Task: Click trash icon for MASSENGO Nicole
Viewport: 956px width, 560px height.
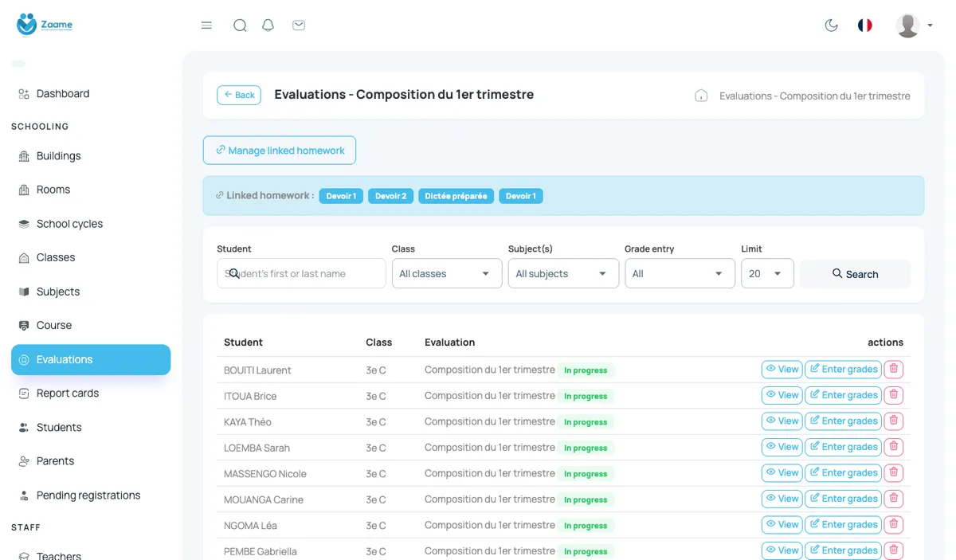Action: (894, 472)
